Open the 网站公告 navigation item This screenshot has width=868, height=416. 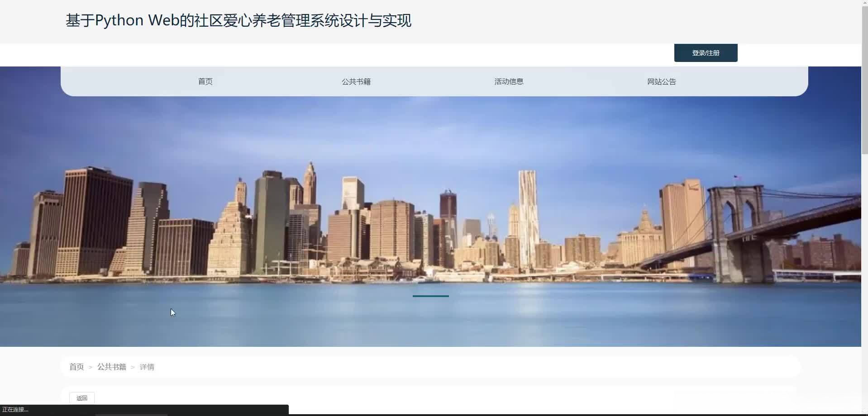[661, 81]
